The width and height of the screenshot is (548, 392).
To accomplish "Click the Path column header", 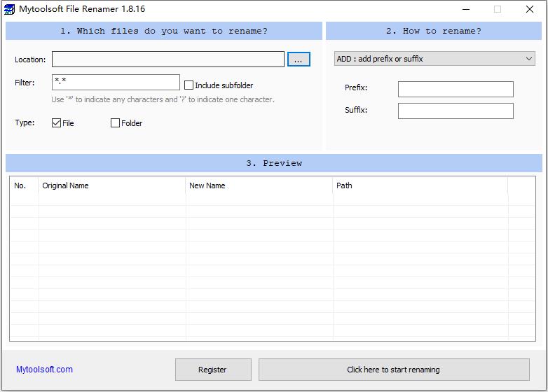I will [x=420, y=185].
